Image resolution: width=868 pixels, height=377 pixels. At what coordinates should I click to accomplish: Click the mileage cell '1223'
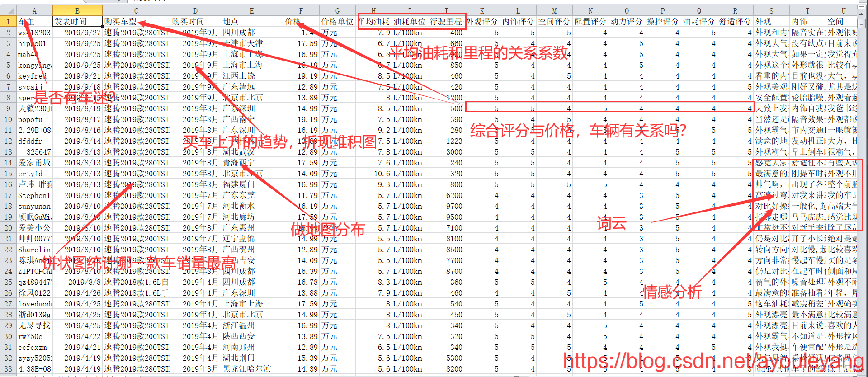click(446, 141)
